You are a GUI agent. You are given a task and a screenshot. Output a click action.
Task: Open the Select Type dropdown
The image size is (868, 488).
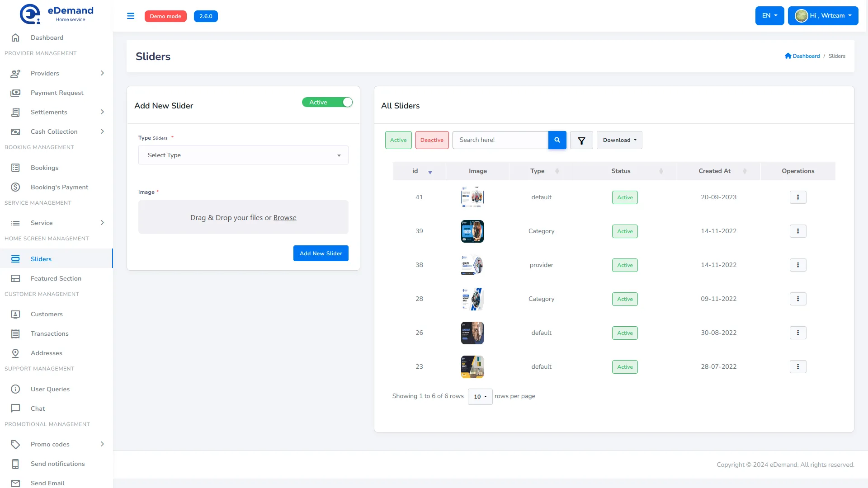[x=243, y=155]
